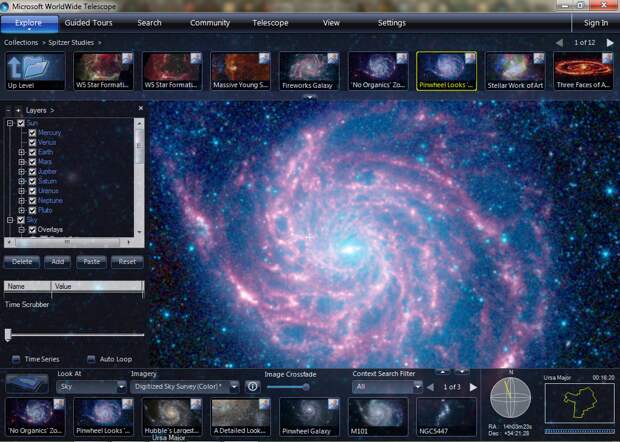Image resolution: width=620 pixels, height=442 pixels.
Task: Click the Delete layer button
Action: (x=22, y=262)
